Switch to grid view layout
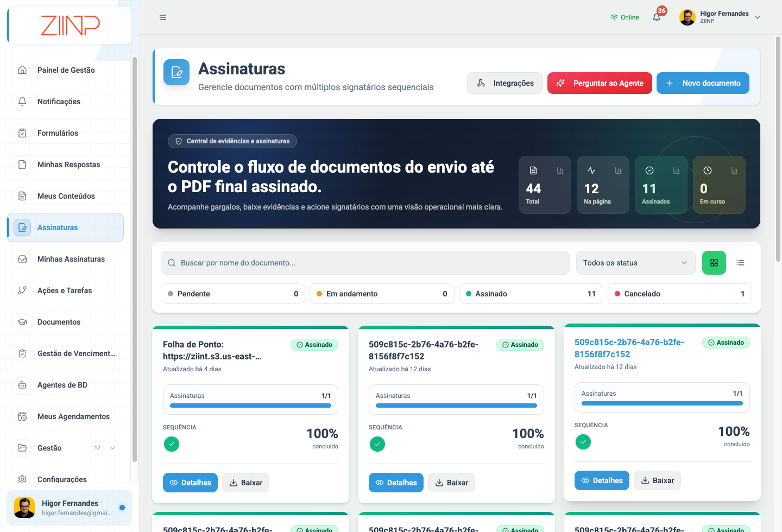782x532 pixels. (714, 263)
